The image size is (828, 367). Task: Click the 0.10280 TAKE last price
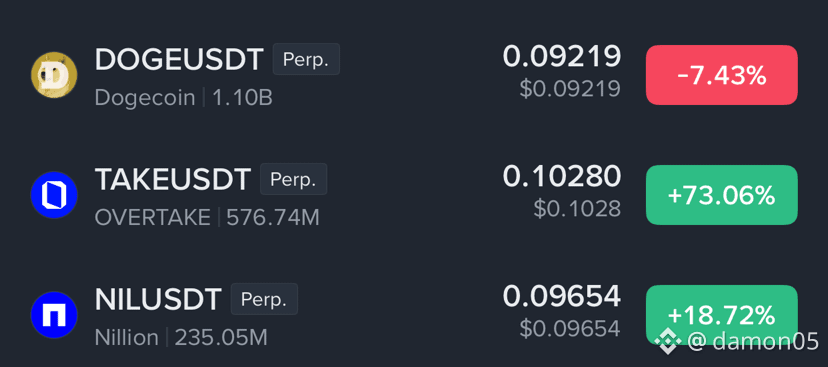(561, 176)
